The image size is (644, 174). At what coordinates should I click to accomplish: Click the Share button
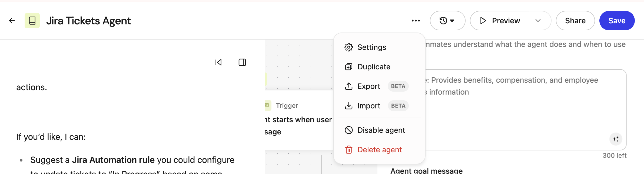click(575, 21)
